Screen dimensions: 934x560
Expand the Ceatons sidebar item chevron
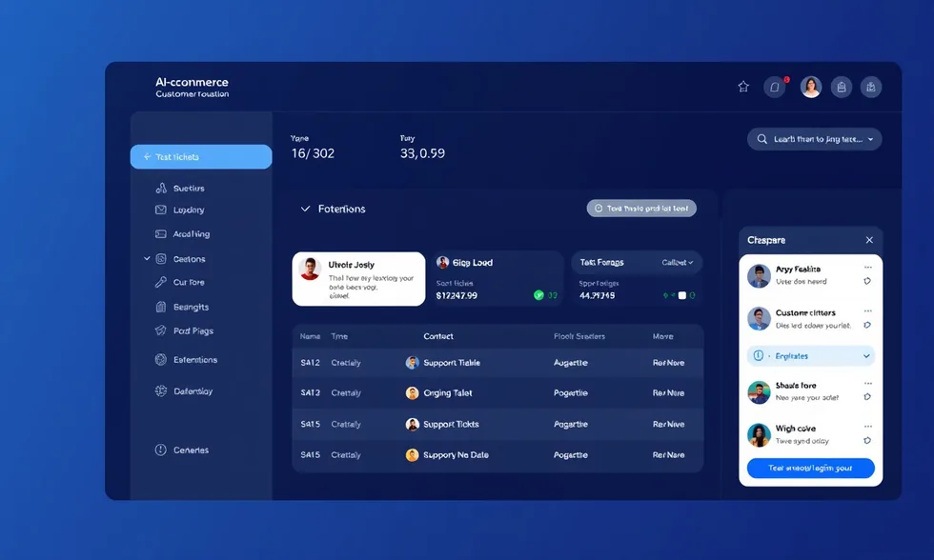pos(147,258)
